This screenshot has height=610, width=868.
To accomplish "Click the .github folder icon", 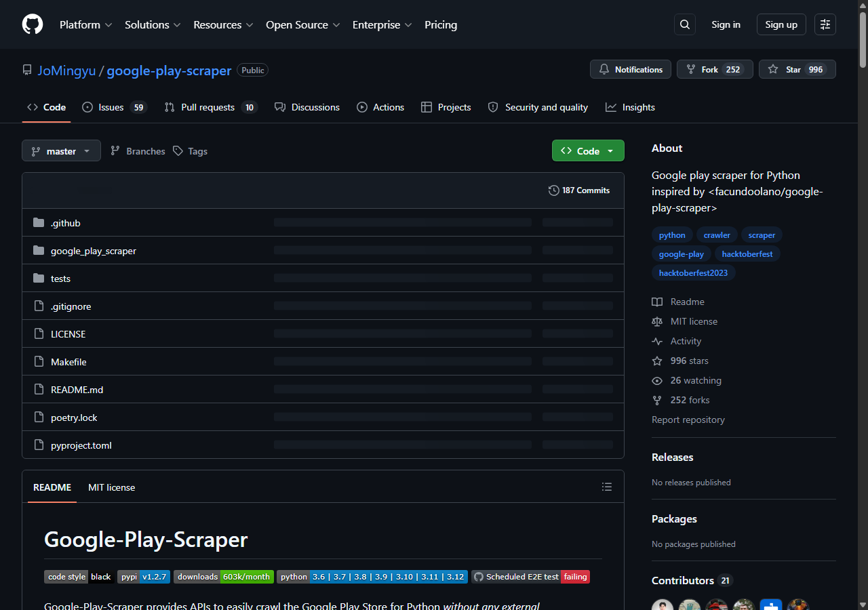I will coord(39,222).
